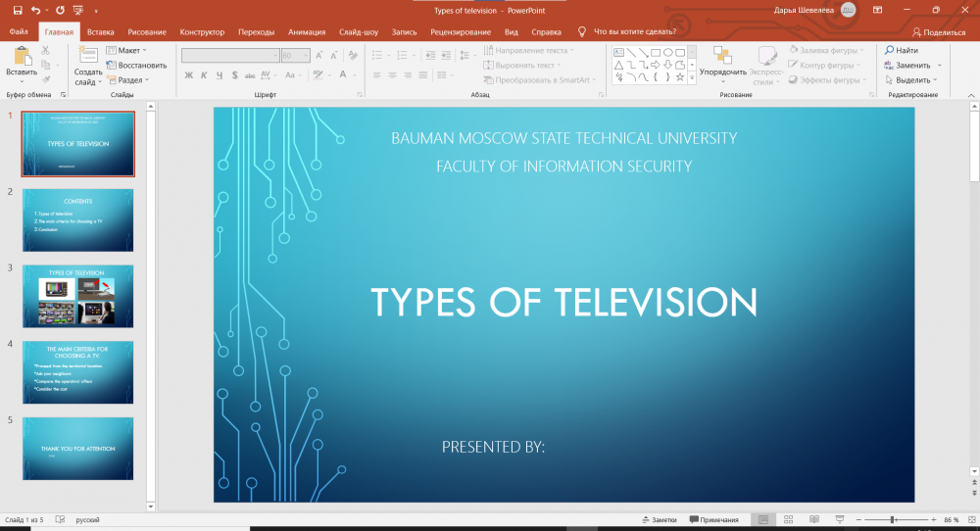Select slide 3 thumbnail Types of Television
Viewport: 980px width, 531px height.
coord(77,296)
